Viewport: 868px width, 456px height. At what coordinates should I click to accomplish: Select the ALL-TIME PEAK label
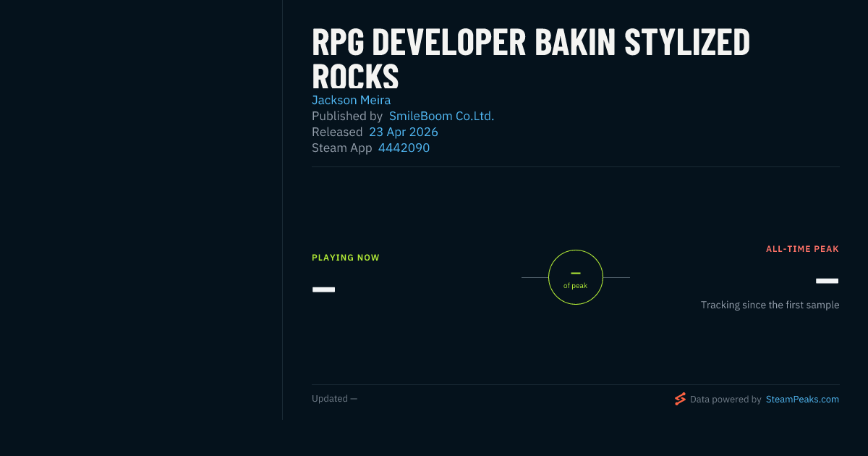802,249
